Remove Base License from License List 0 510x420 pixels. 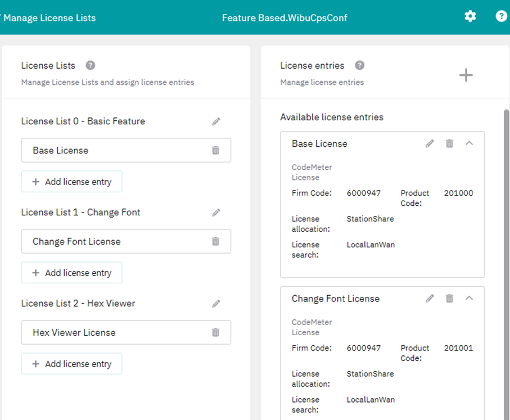[x=215, y=150]
